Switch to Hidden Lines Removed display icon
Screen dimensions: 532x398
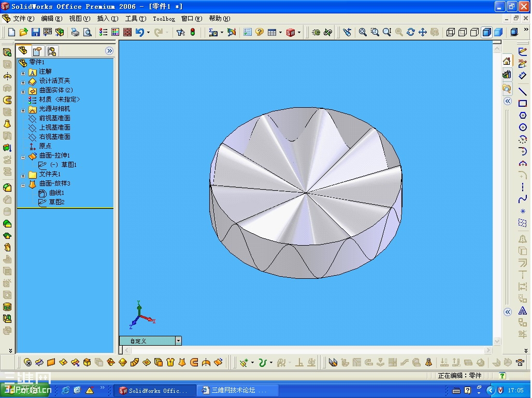475,32
